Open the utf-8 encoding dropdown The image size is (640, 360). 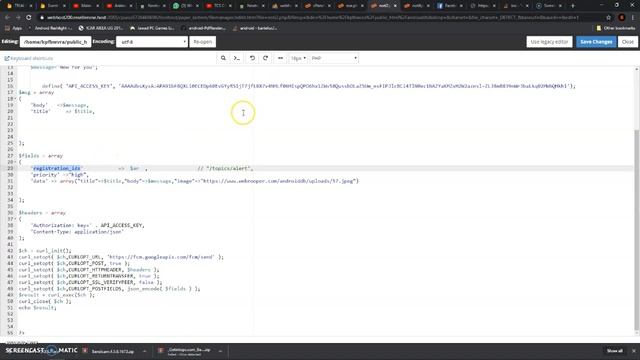click(x=151, y=42)
